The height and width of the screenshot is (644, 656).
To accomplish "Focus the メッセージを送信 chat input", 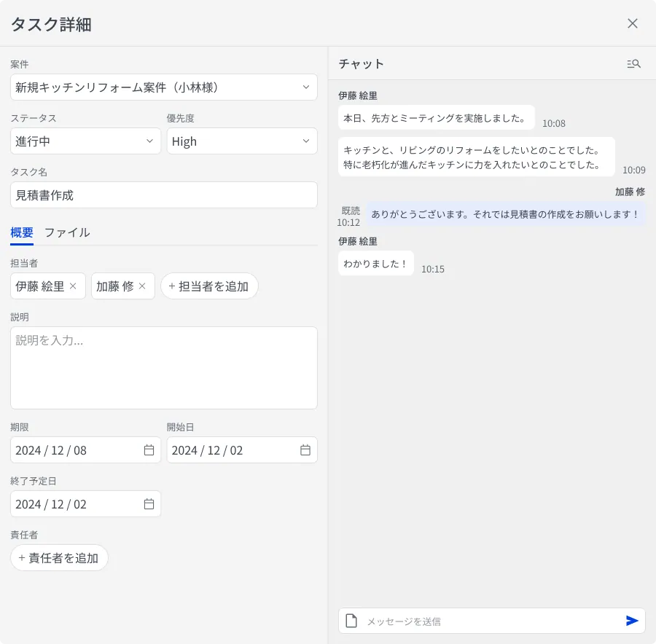I will [x=491, y=621].
